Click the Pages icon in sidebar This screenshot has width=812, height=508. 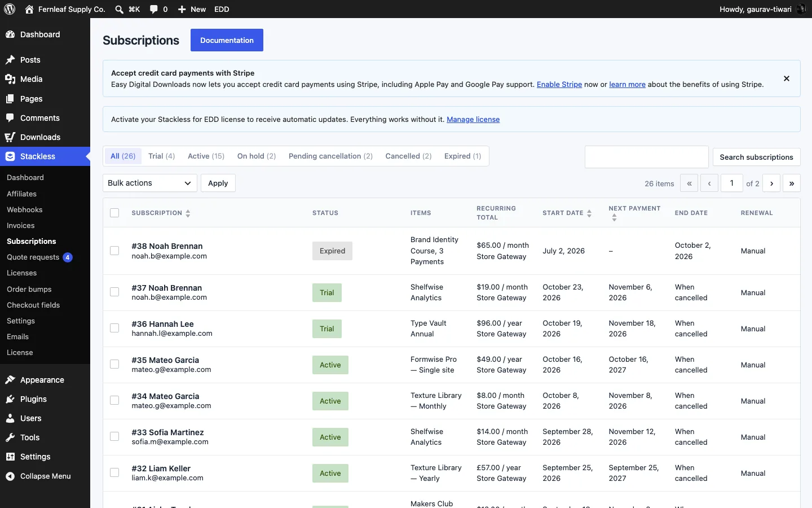pos(10,99)
